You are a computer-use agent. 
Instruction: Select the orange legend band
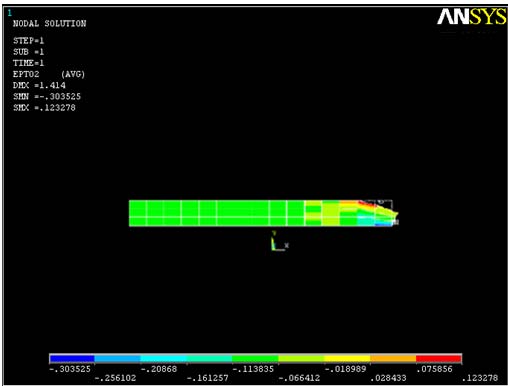393,358
